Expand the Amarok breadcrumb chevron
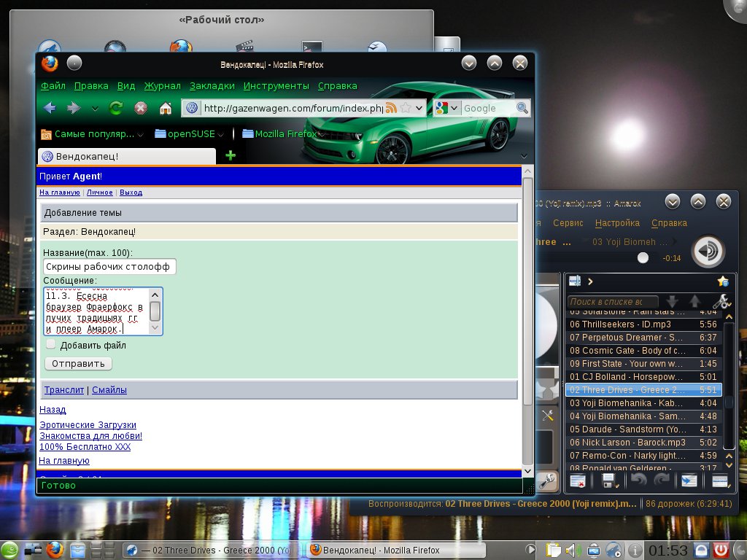Image resolution: width=747 pixels, height=560 pixels. 590,281
